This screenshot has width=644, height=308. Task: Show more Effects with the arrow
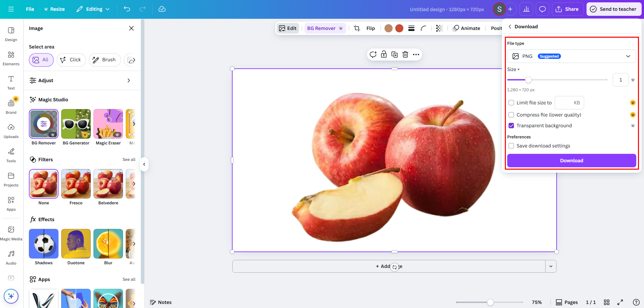point(134,244)
